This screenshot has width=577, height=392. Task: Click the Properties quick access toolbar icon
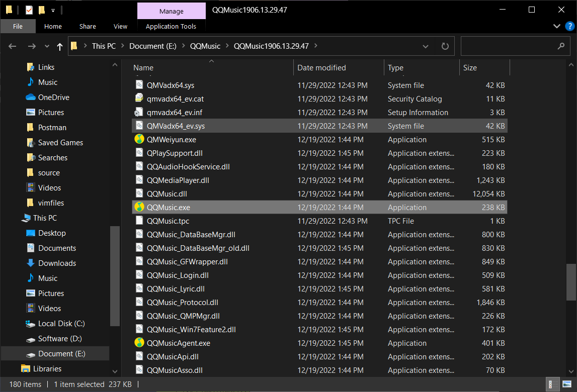tap(29, 10)
